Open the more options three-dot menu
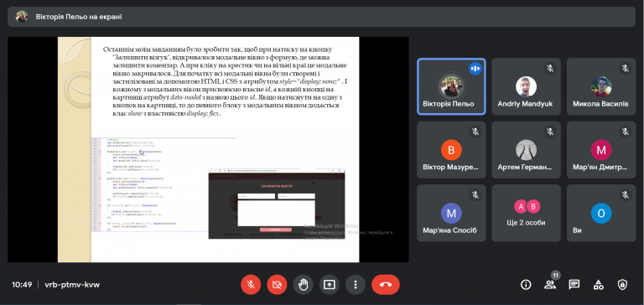Viewport: 644px width, 305px height. pyautogui.click(x=356, y=285)
